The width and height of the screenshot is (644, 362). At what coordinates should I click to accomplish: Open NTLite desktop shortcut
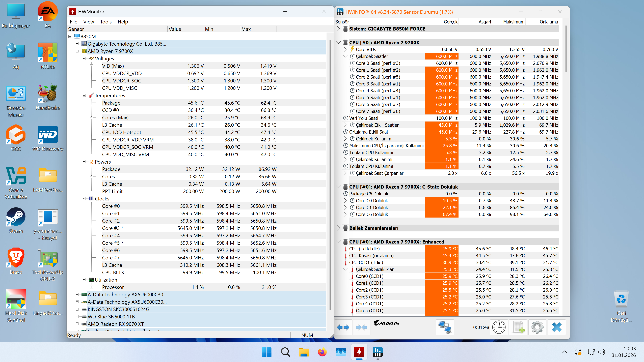[x=47, y=56]
